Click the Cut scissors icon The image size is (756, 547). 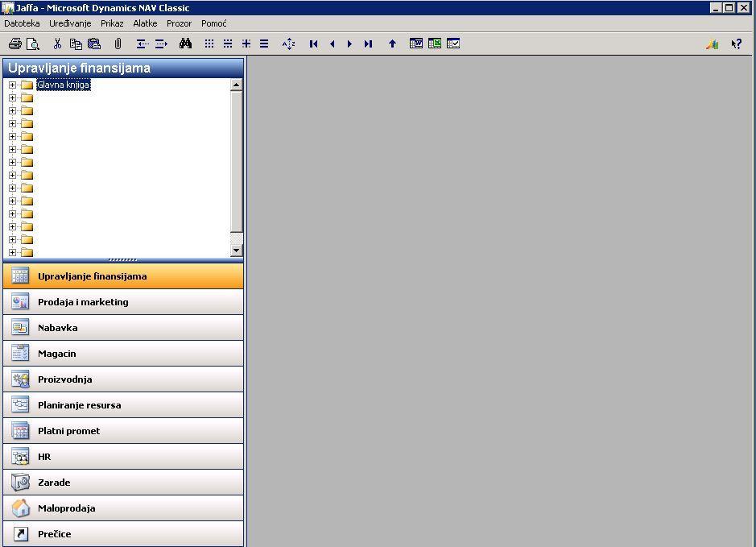[57, 44]
